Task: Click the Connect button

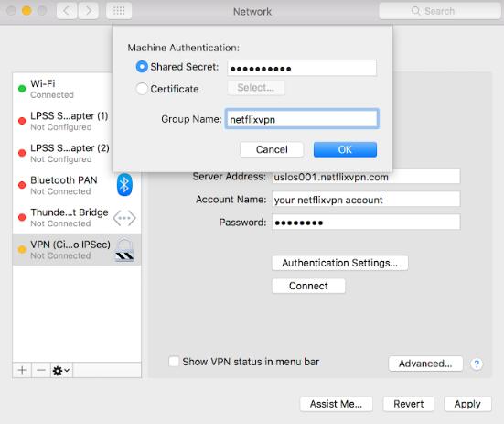Action: [x=308, y=286]
